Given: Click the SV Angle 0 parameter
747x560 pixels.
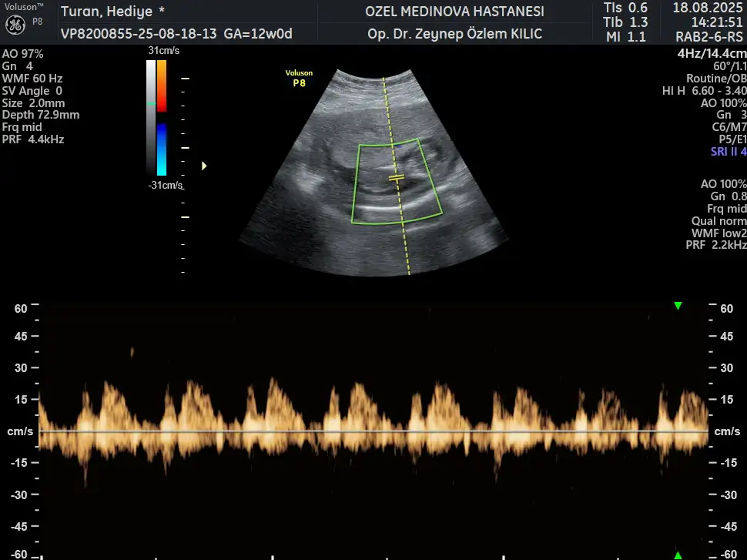Looking at the screenshot, I should point(32,91).
